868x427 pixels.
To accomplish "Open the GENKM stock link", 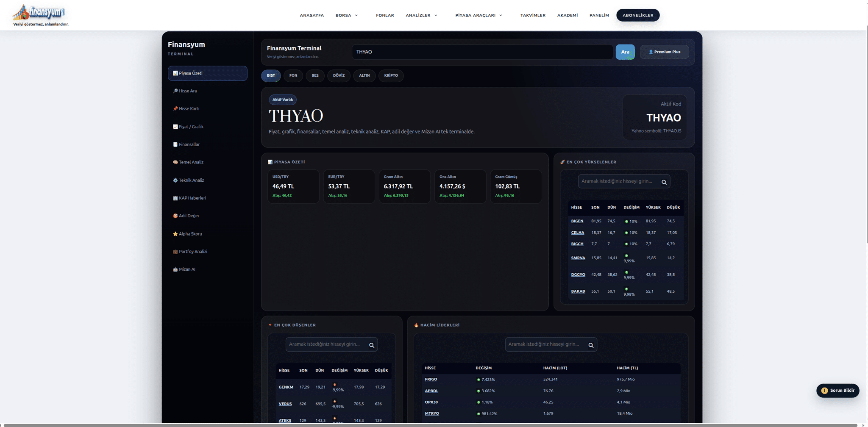I will 286,387.
